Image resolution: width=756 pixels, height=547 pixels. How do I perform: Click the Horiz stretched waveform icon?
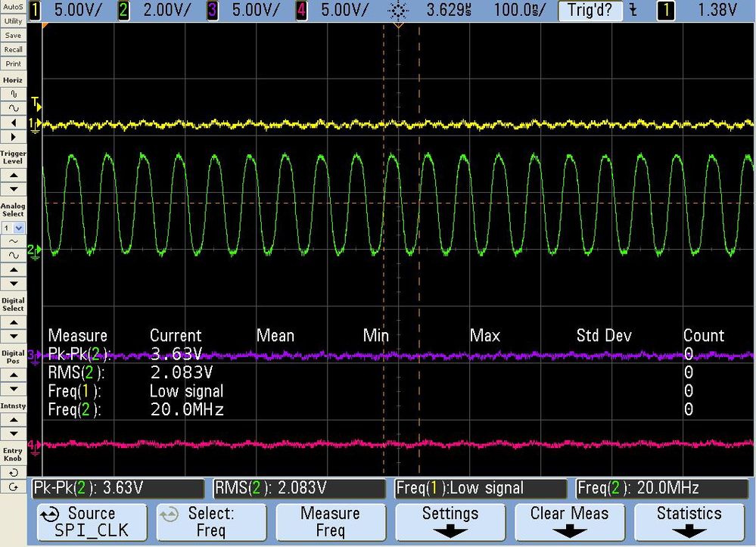[14, 108]
